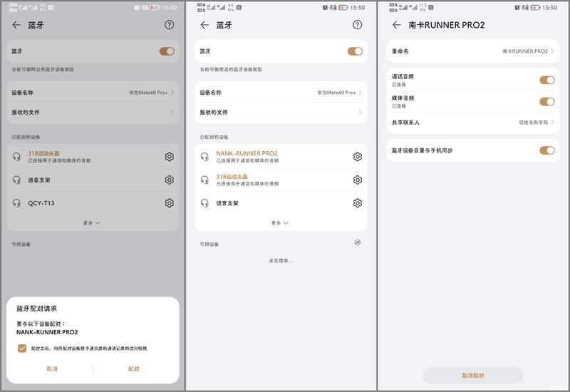Viewport: 570px width, 392px height.
Task: Tap headphone icon beside 318运动头盔 on searching screen
Action: [x=204, y=180]
